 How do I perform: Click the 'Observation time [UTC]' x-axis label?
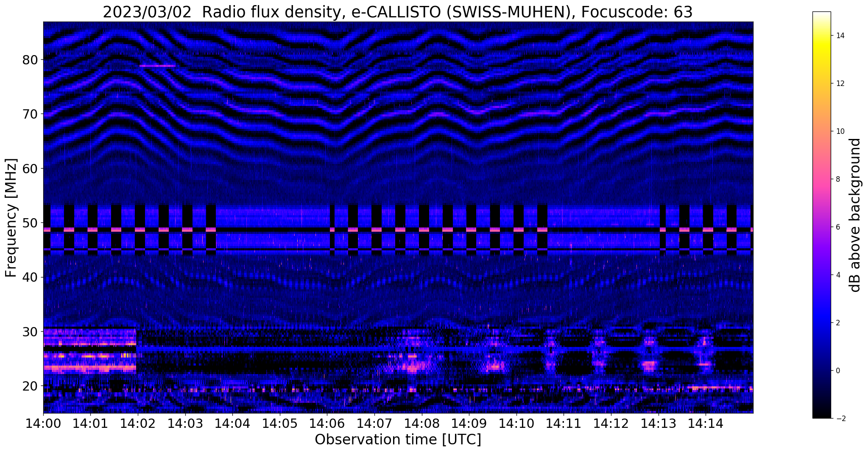pyautogui.click(x=398, y=439)
